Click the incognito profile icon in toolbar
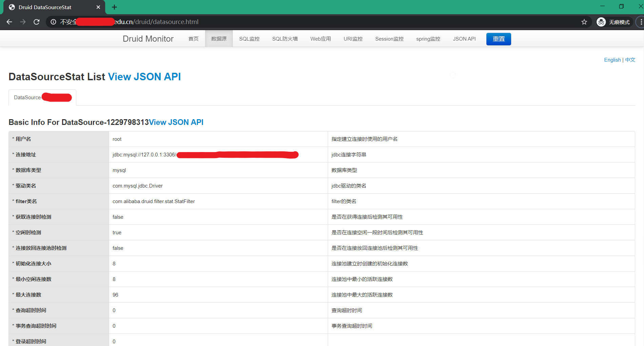The width and height of the screenshot is (644, 346). (601, 22)
